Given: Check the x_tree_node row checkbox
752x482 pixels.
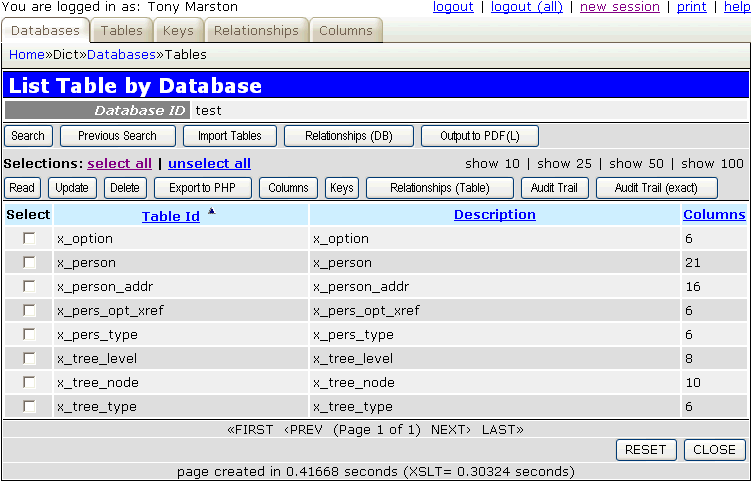Looking at the screenshot, I should tap(29, 383).
